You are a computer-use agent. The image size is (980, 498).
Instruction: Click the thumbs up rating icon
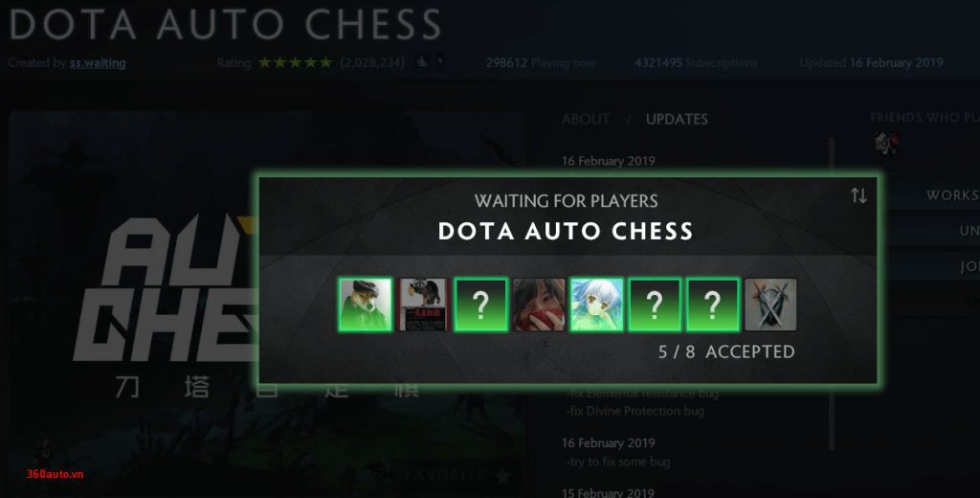(x=422, y=62)
